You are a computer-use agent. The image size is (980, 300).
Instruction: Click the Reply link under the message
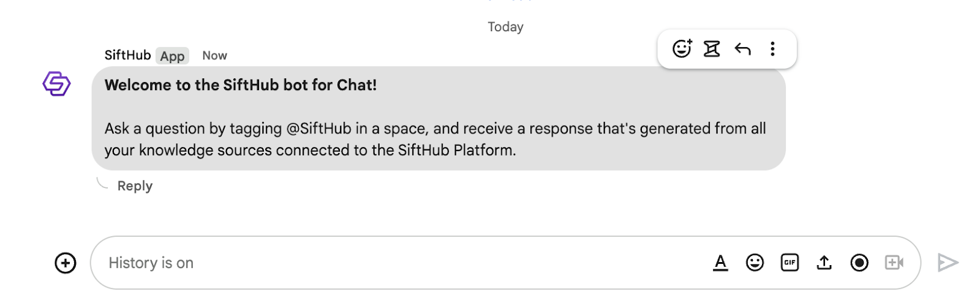[135, 186]
